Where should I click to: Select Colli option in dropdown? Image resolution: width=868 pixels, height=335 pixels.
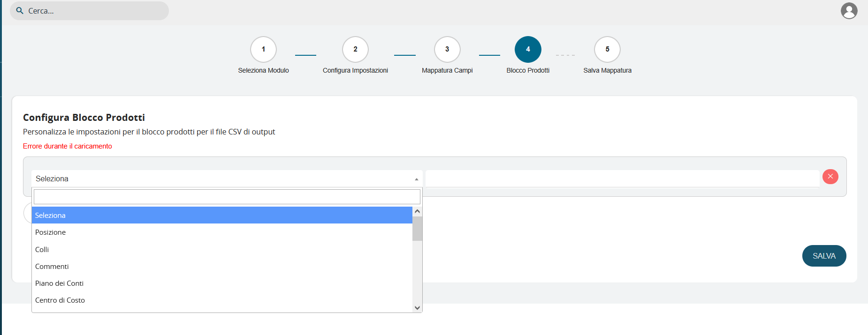pyautogui.click(x=42, y=250)
